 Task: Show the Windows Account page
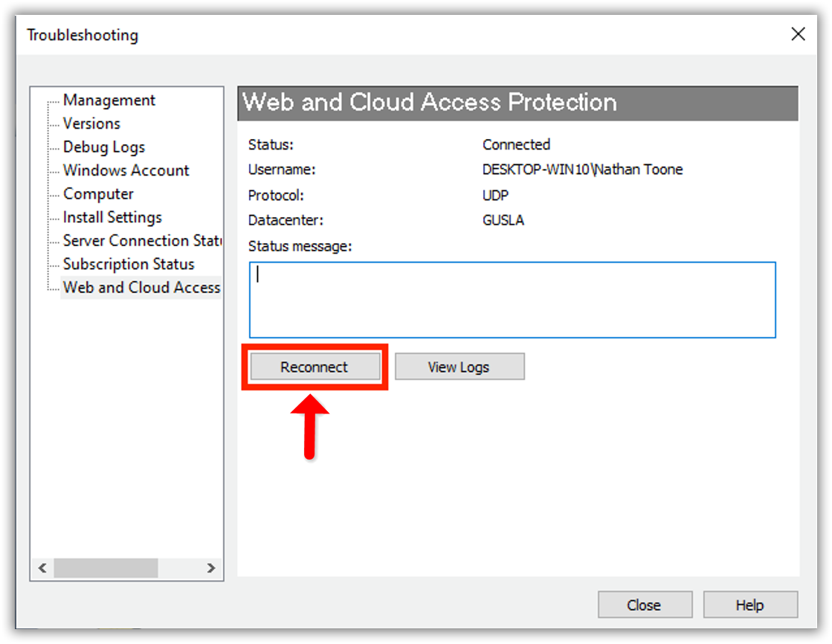[x=126, y=170]
